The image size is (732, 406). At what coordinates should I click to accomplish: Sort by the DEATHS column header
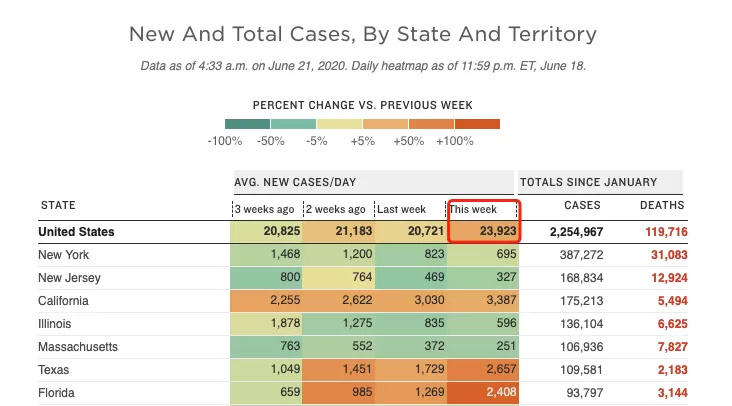(662, 205)
